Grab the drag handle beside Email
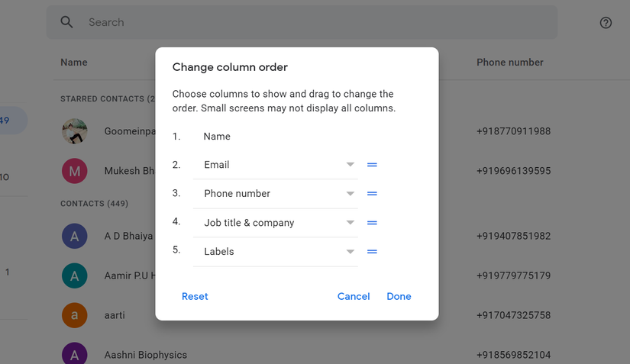 372,165
